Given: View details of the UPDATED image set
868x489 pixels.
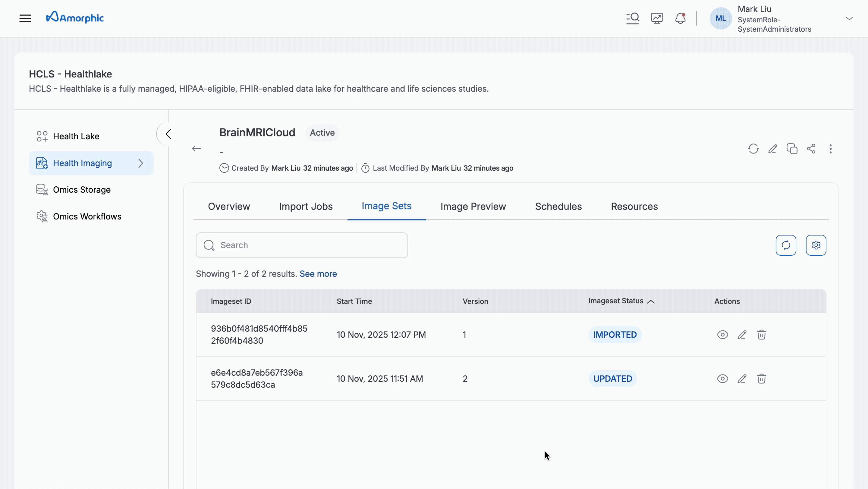Looking at the screenshot, I should 722,378.
